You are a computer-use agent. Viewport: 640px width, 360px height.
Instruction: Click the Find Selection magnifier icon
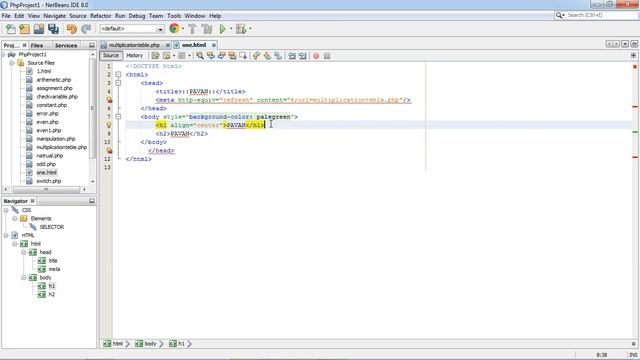point(200,56)
